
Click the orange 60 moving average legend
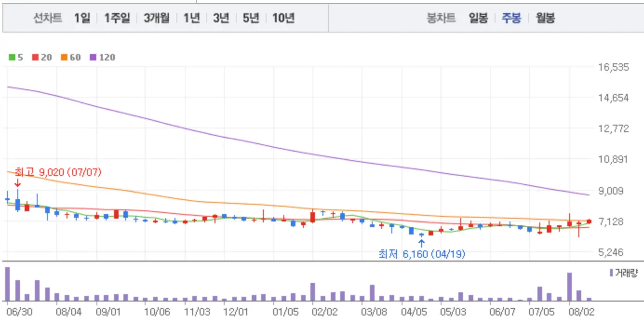coord(70,57)
